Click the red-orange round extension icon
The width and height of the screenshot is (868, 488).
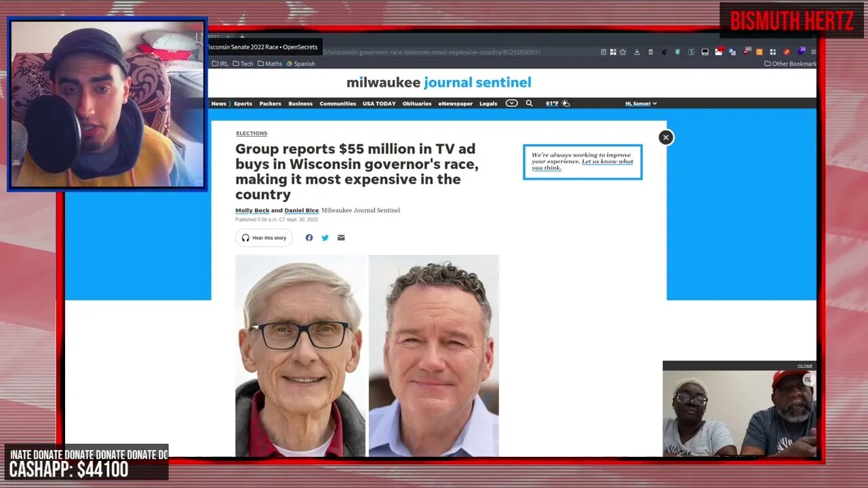(787, 52)
